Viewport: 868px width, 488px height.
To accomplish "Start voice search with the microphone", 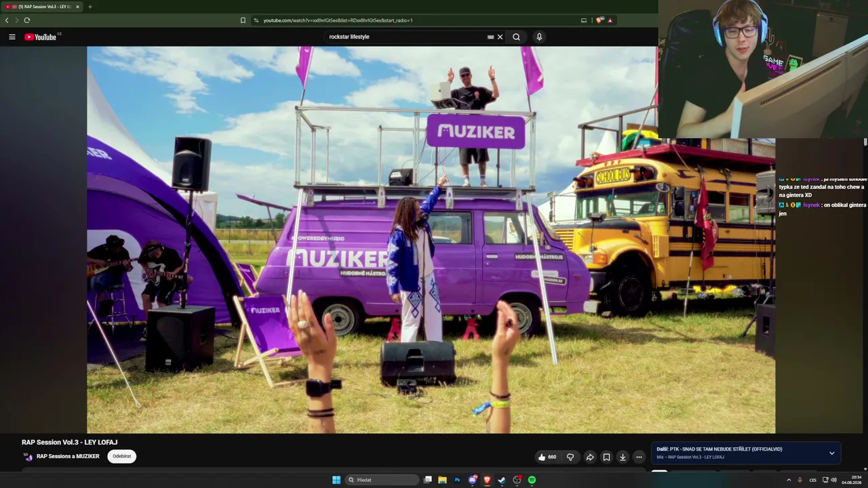I will (x=539, y=37).
